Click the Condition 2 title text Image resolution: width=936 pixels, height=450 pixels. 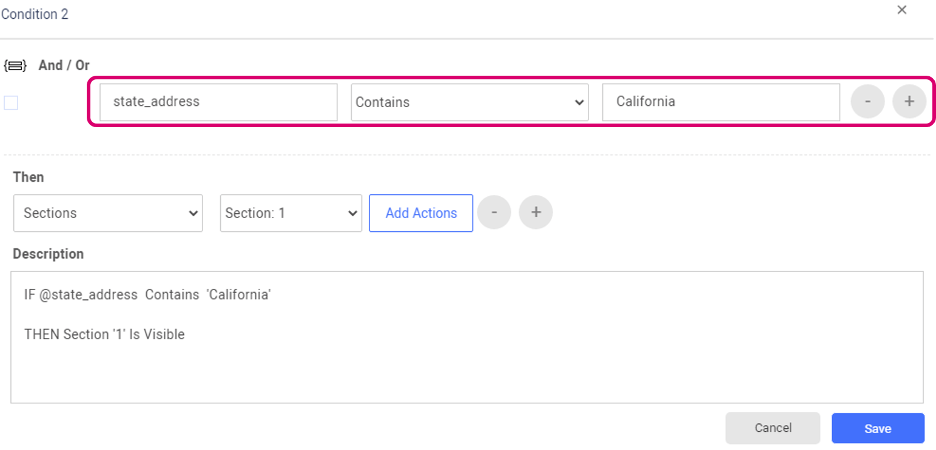coord(35,14)
